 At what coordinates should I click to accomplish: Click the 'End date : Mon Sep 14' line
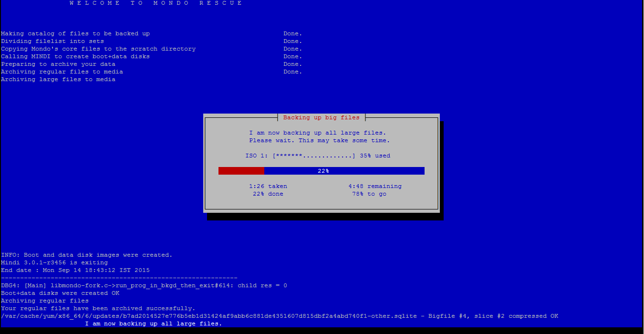point(75,271)
